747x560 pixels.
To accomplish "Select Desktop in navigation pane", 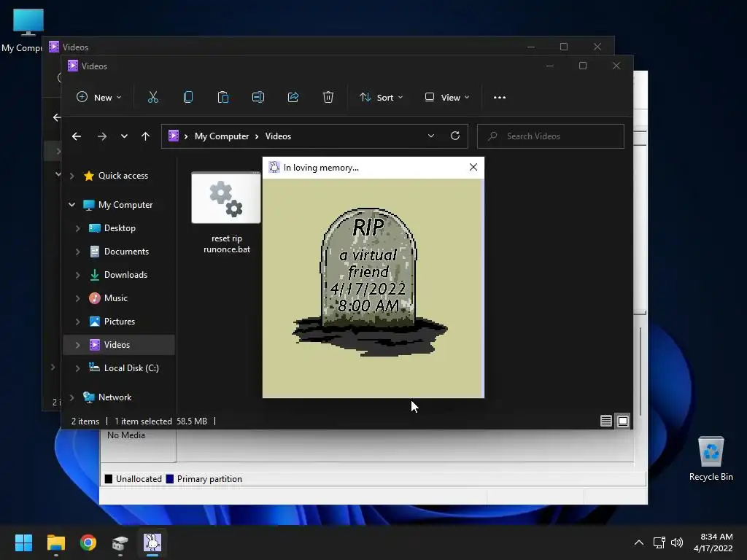I will click(120, 228).
